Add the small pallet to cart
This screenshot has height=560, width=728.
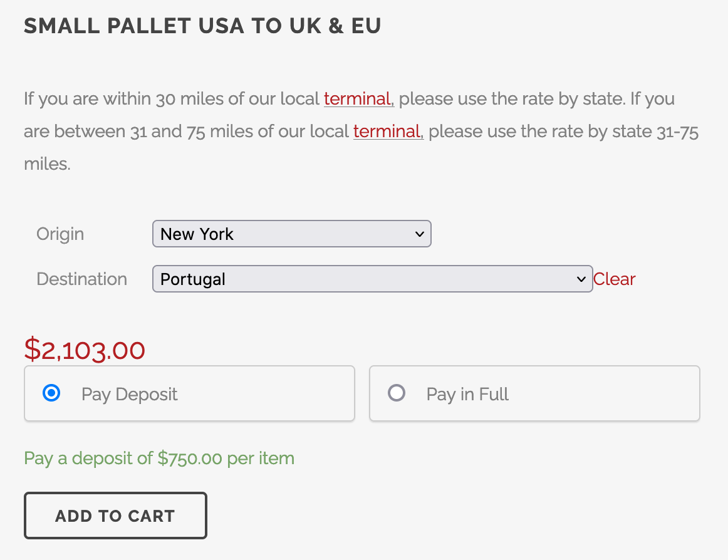[115, 516]
